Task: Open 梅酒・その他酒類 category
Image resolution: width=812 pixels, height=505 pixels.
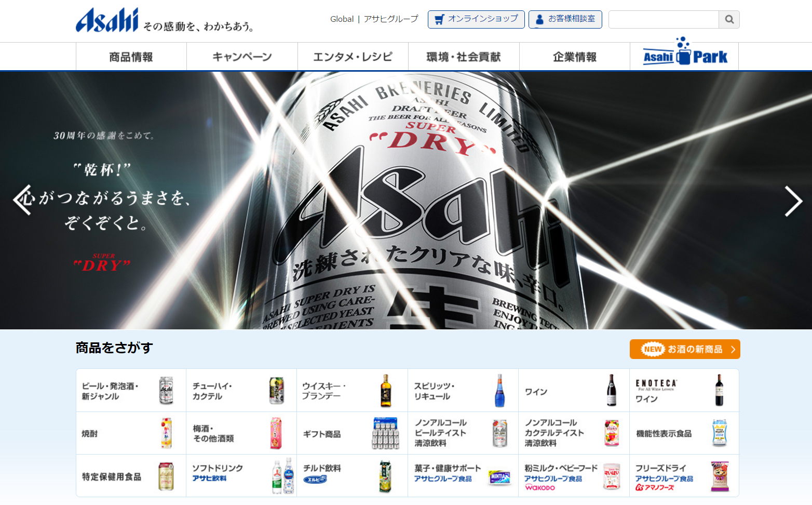Action: click(241, 433)
